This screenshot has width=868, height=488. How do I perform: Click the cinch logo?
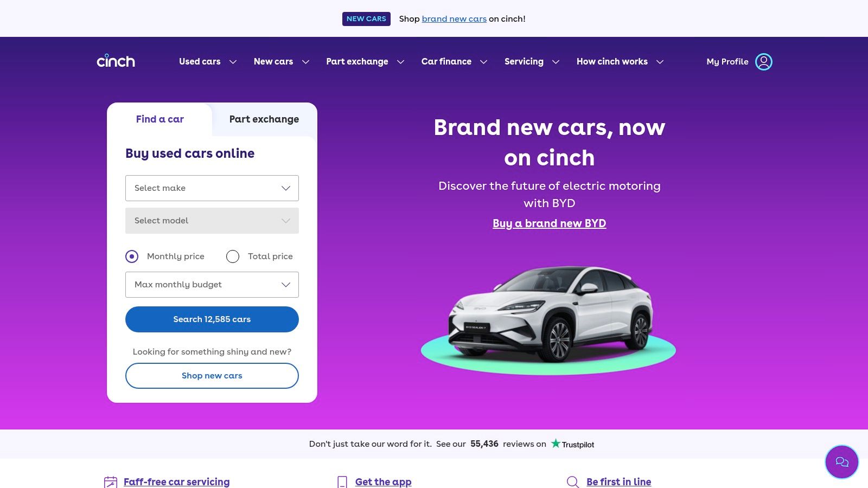(116, 61)
